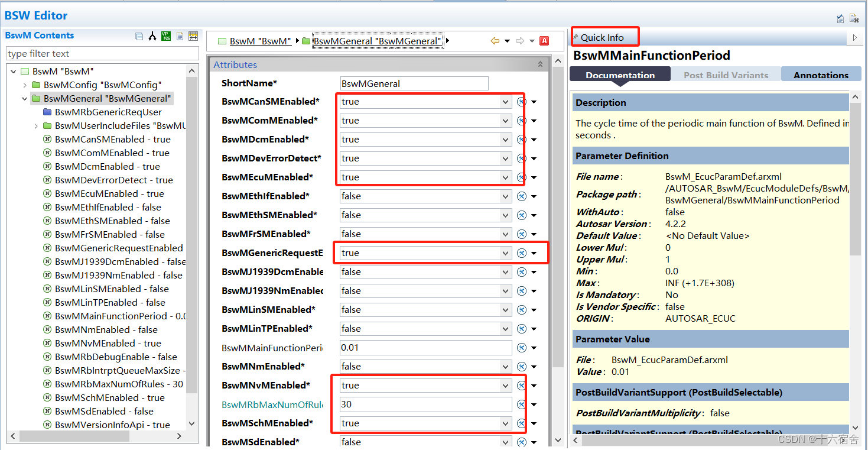Open the black options arrow beside BswMEcuMEnabled
Screen dimensions: 868x450
(534, 177)
